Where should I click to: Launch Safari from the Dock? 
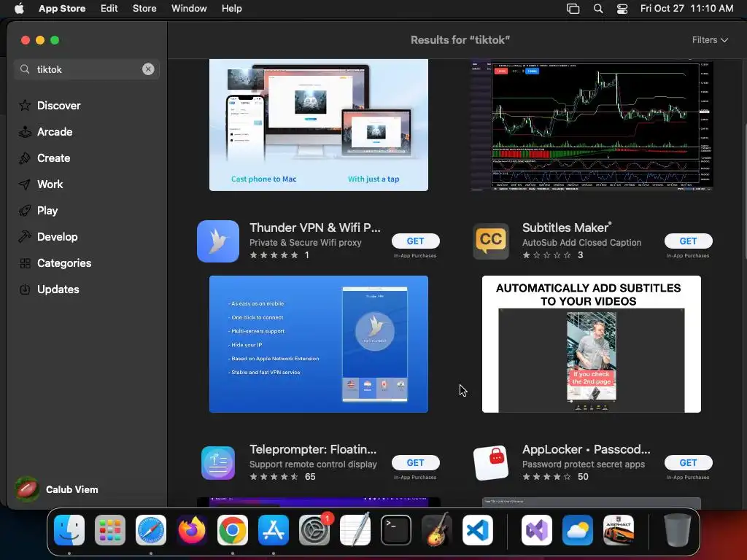151,530
